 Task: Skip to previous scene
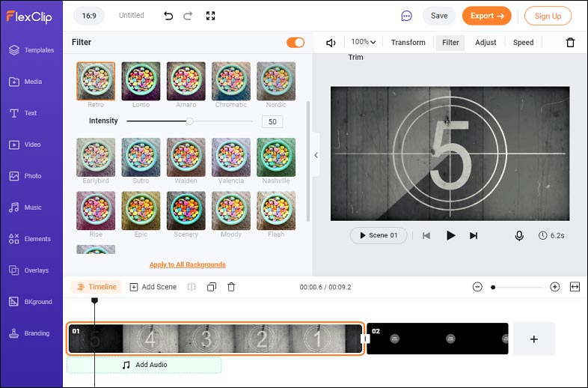click(426, 235)
